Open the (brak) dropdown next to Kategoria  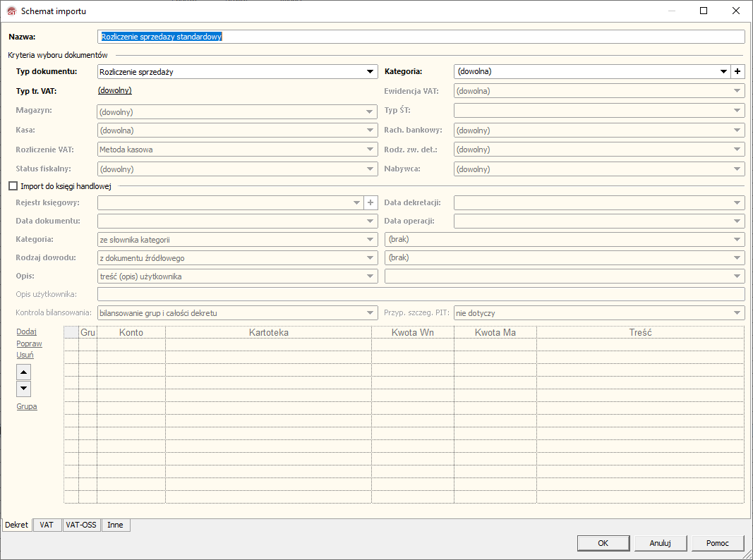click(565, 240)
